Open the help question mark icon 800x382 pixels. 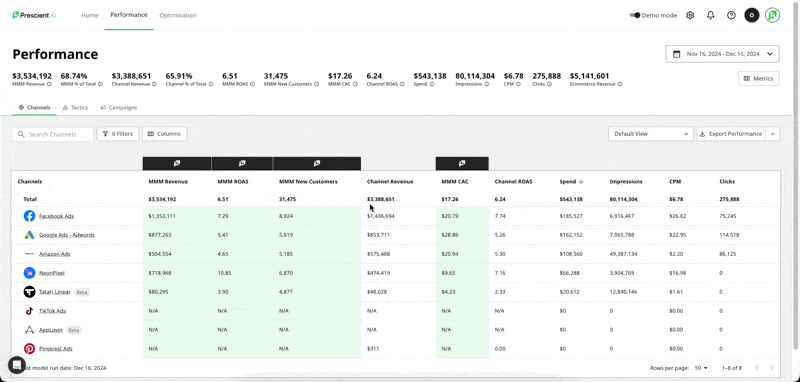pyautogui.click(x=731, y=15)
